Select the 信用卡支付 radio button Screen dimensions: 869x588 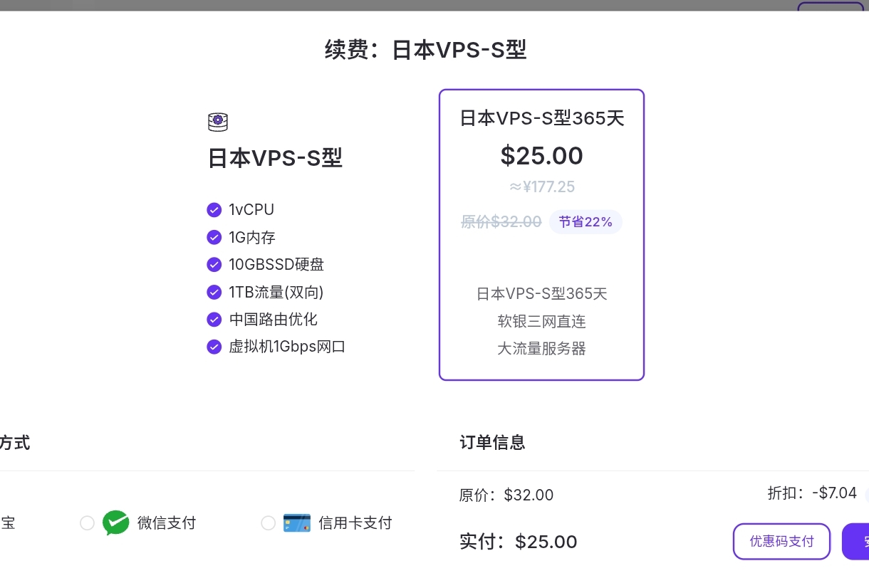(x=268, y=523)
